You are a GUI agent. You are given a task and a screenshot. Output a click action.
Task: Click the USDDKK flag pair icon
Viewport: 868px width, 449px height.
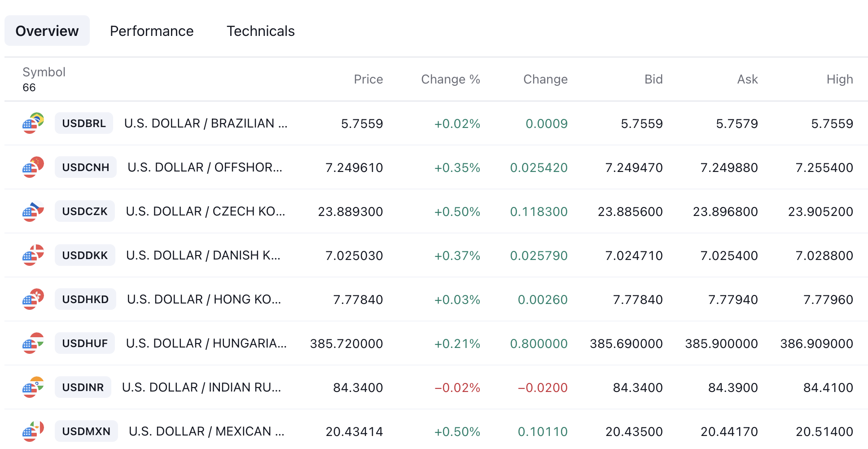[33, 255]
